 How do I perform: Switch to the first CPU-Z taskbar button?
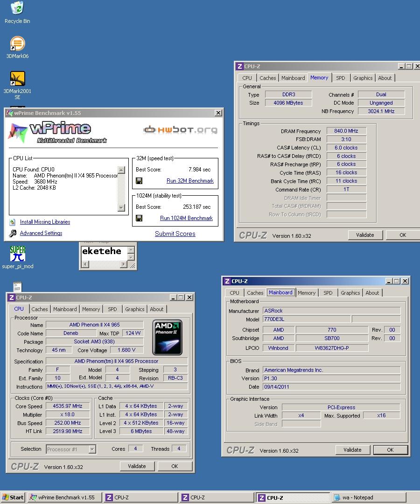tap(140, 497)
